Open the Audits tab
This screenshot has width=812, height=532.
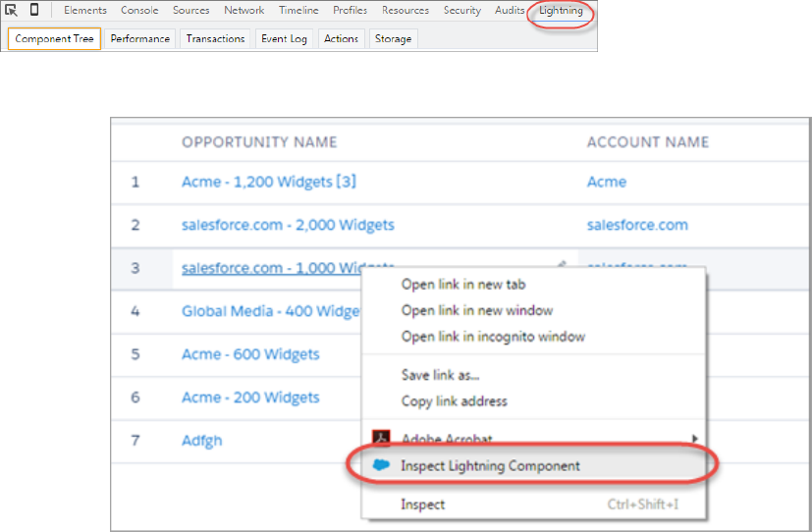click(x=510, y=11)
